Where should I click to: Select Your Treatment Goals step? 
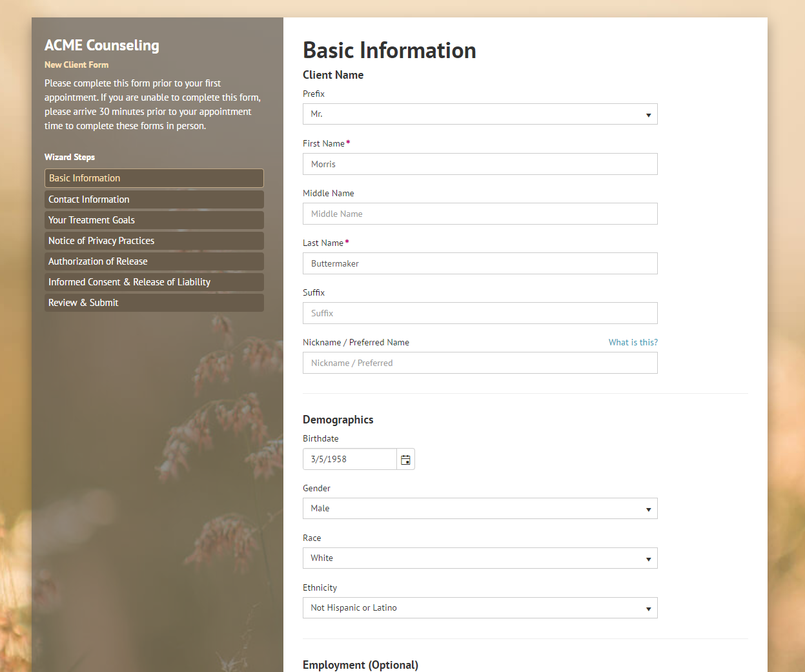[154, 220]
